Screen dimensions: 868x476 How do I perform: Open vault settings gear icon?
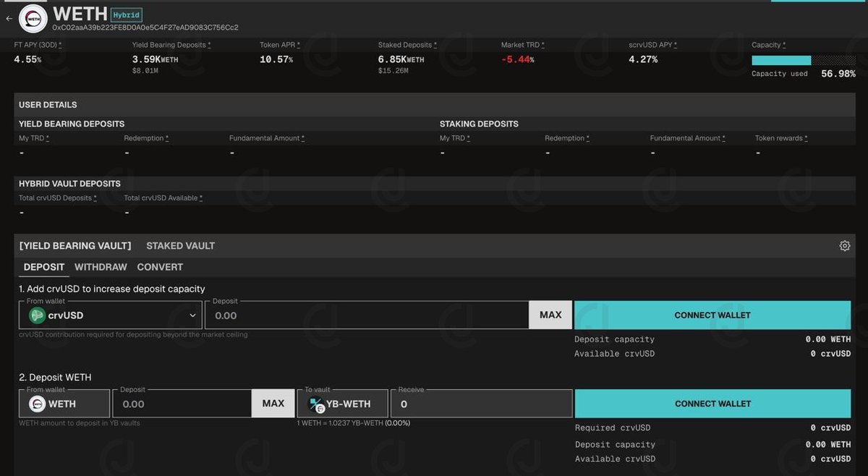pos(845,246)
